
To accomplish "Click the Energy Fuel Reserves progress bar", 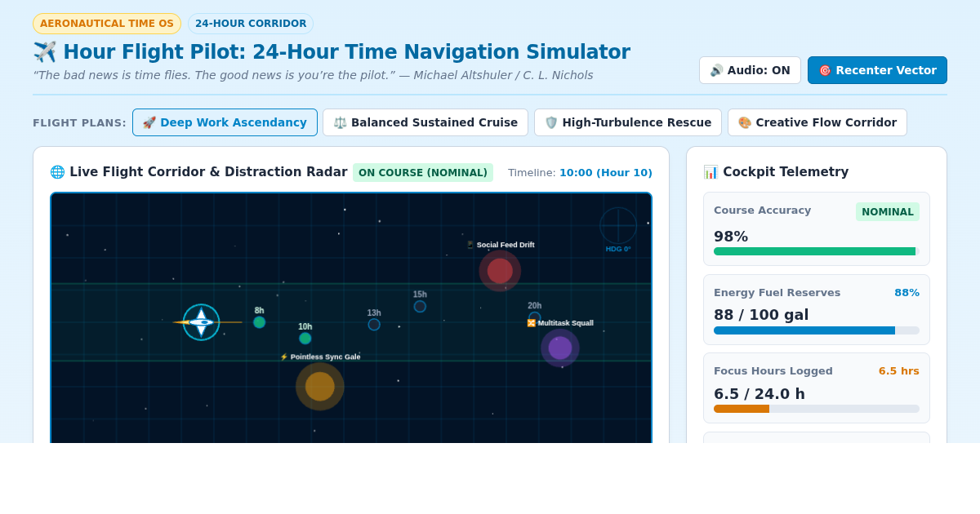I will (x=817, y=330).
